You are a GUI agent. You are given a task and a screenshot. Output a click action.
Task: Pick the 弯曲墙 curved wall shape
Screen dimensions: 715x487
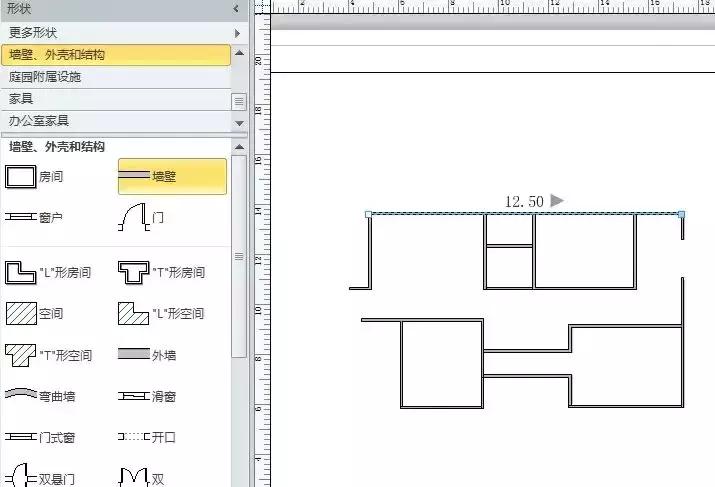click(40, 395)
